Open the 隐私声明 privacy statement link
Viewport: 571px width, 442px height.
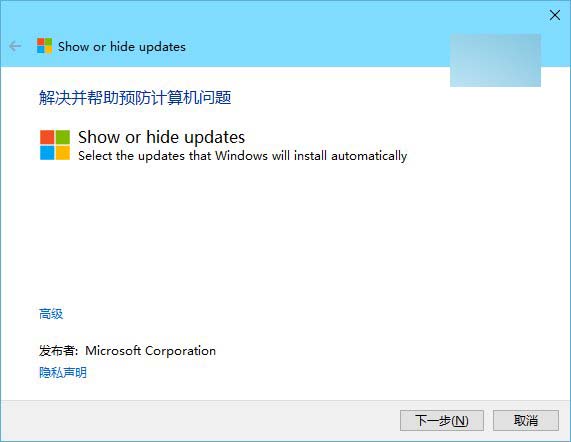pyautogui.click(x=63, y=372)
